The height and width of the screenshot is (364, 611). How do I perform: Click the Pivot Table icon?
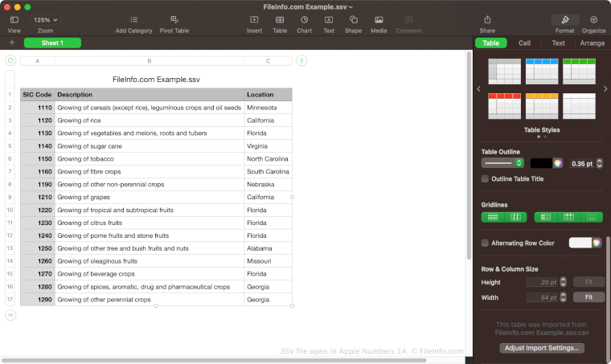(x=174, y=19)
